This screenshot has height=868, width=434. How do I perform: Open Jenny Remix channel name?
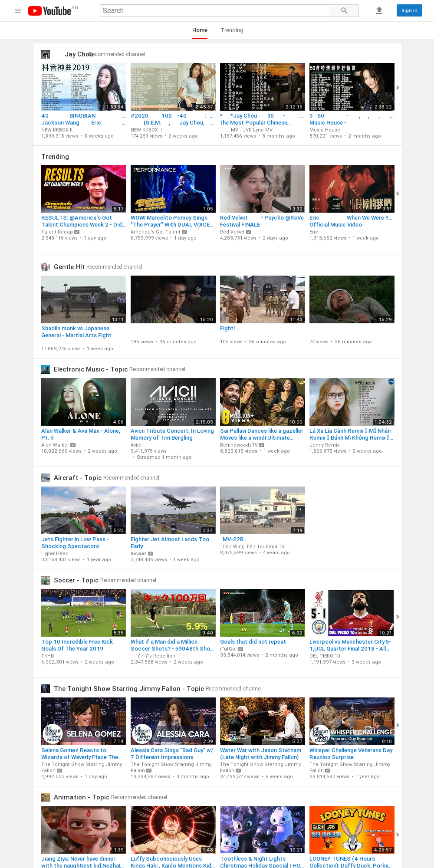325,445
